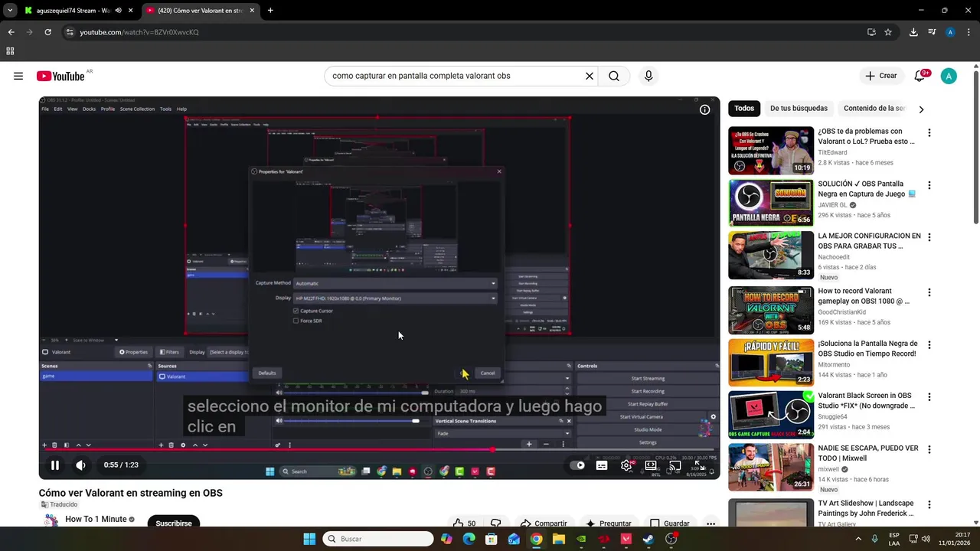980x551 pixels.
Task: Save video with Guardar button
Action: (670, 523)
